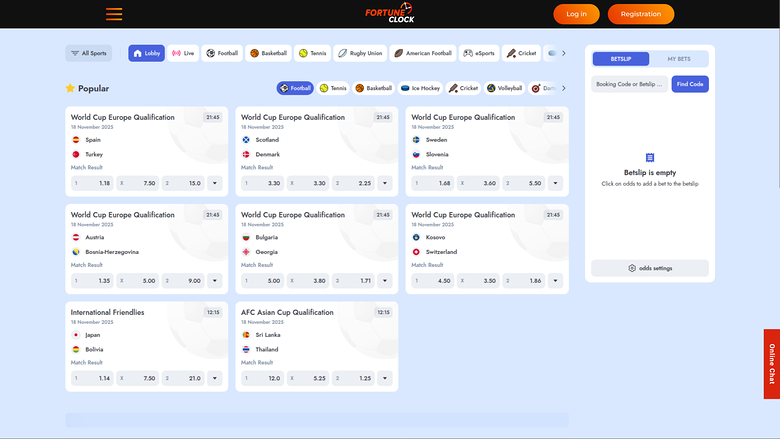Click the Fortune Clock logo
Viewport: 780px width, 439px height.
point(390,14)
